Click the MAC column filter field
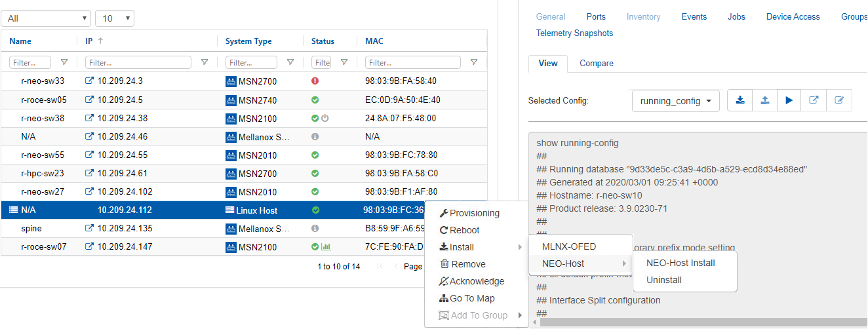Viewport: 868px width, 329px height. point(413,62)
